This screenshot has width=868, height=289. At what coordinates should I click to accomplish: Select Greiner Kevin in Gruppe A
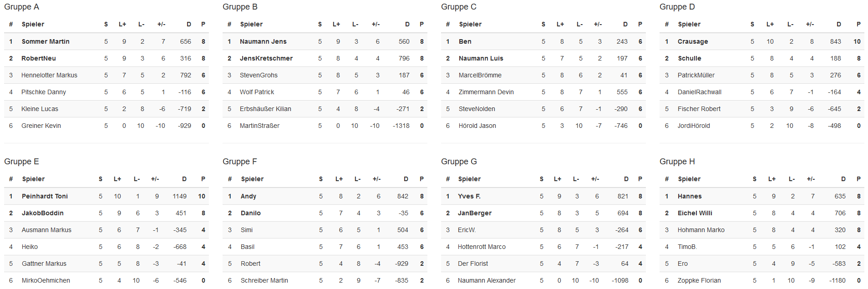[41, 126]
